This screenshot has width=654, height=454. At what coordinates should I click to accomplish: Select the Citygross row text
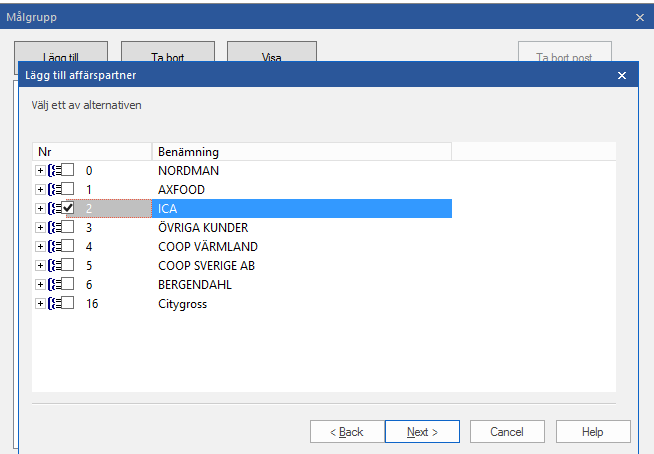click(x=182, y=304)
